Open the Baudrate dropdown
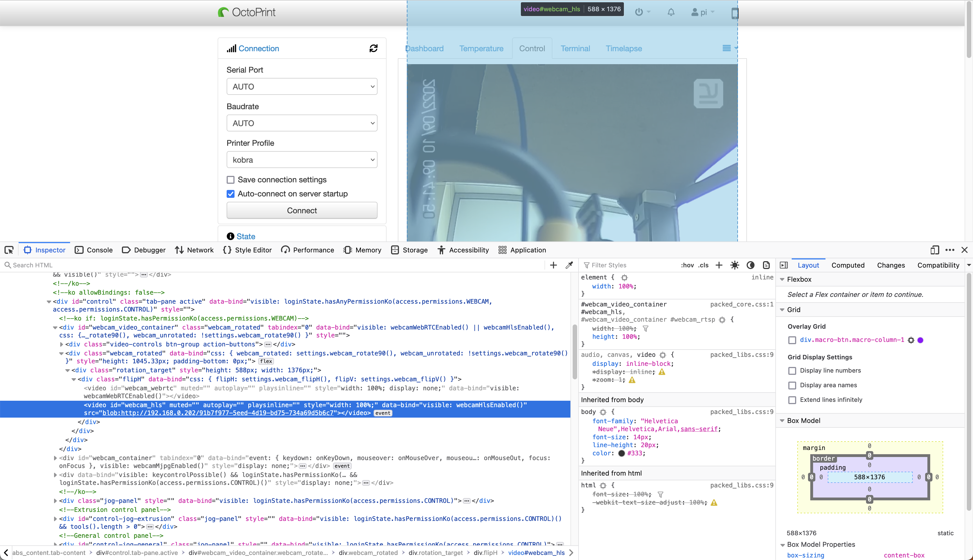 coord(302,123)
